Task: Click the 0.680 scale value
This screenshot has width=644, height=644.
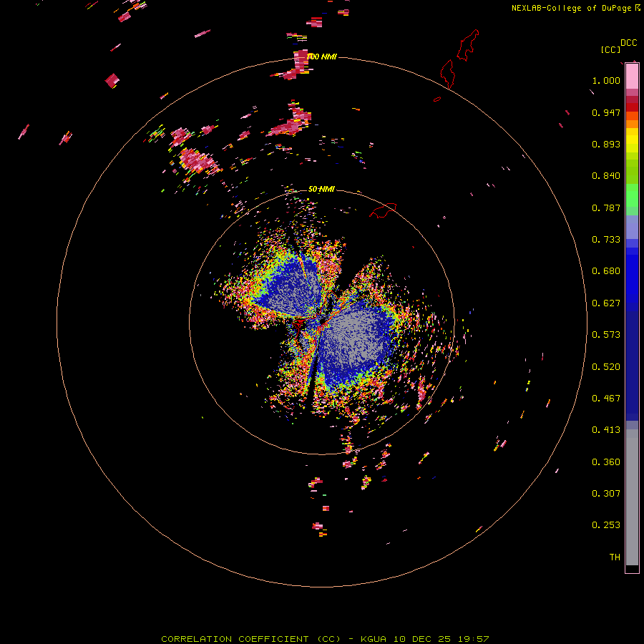Action: pyautogui.click(x=606, y=271)
